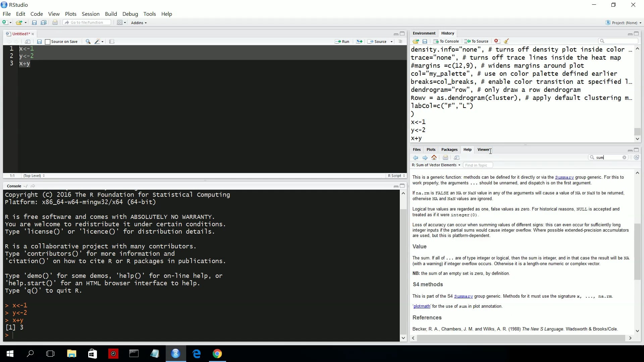Clear all history with broom icon
Viewport: 644px width, 362px height.
(x=506, y=41)
